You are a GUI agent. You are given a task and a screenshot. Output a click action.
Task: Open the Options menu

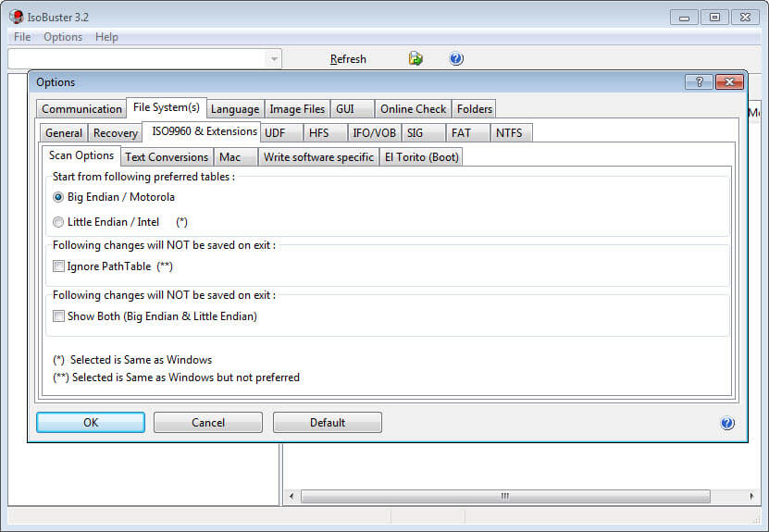[x=63, y=37]
